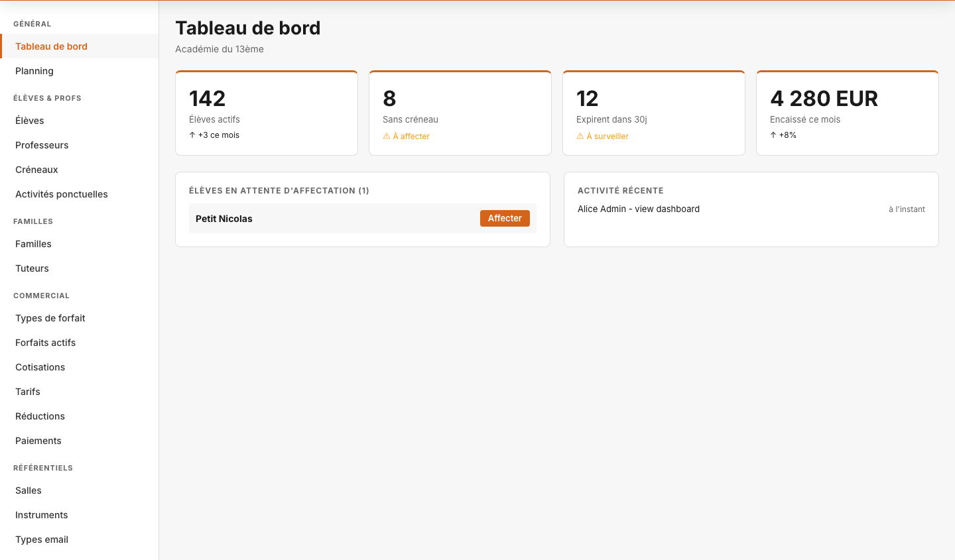
Task: Click the À surveiller warning icon
Action: (x=580, y=136)
